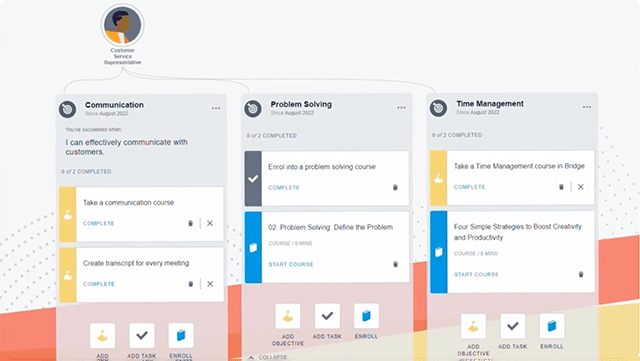The height and width of the screenshot is (361, 640).
Task: Click objective icon on 'Take a communication course'
Action: [68, 214]
